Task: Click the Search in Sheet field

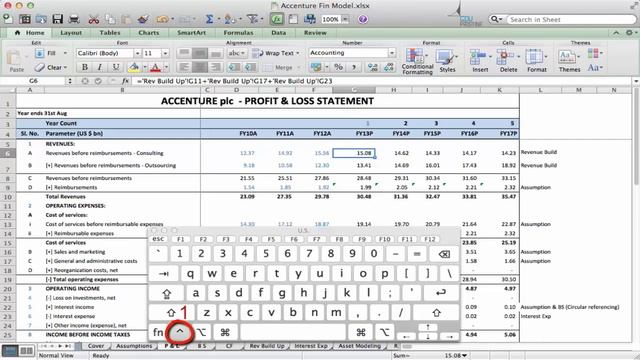Action: 571,19
